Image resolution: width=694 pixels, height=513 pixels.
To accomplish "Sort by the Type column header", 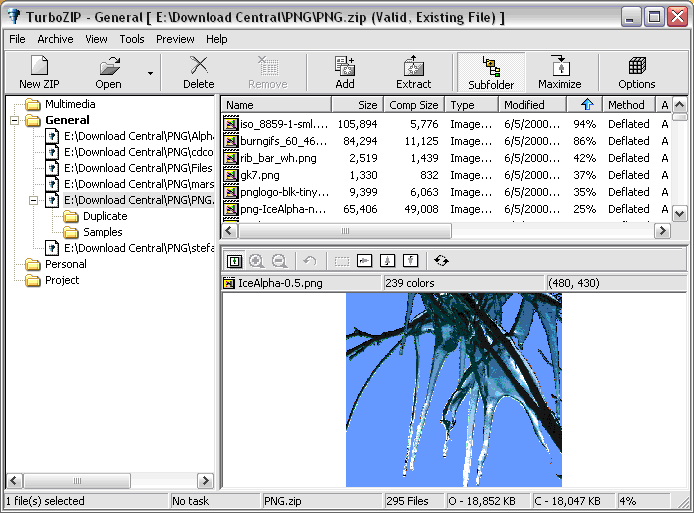I will [471, 105].
